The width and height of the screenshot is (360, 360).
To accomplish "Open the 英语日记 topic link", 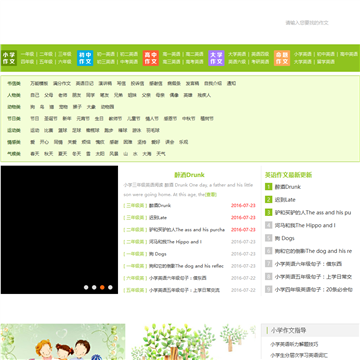I will pos(85,83).
